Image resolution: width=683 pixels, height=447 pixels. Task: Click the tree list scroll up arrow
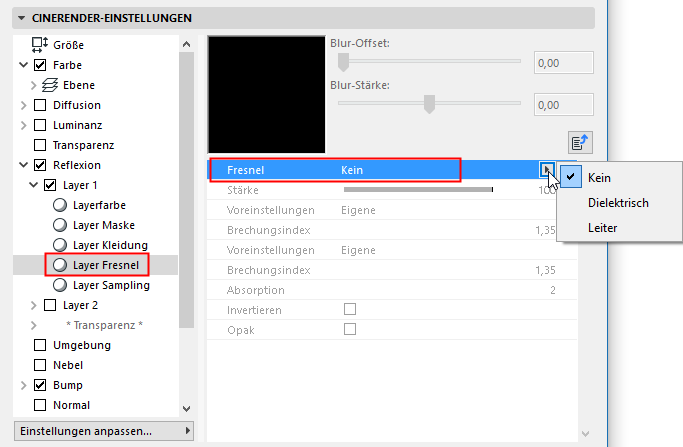click(186, 44)
